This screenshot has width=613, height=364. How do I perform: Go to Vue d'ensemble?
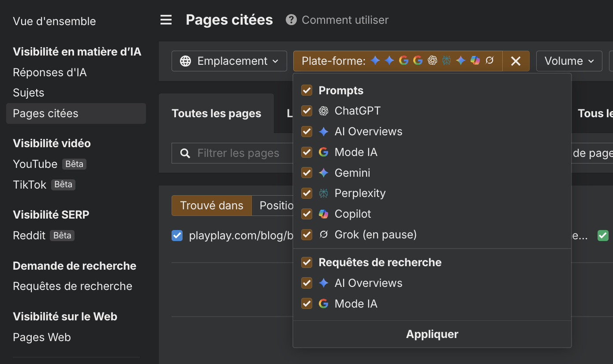[54, 21]
